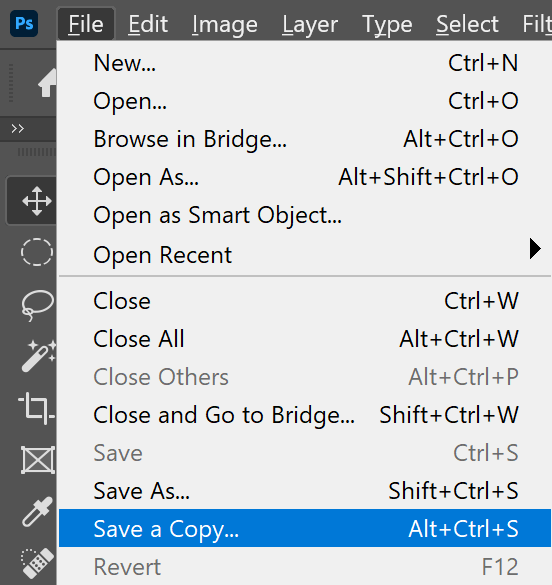Image resolution: width=552 pixels, height=585 pixels.
Task: Select the Spot Healing Brush tool
Action: [x=37, y=563]
